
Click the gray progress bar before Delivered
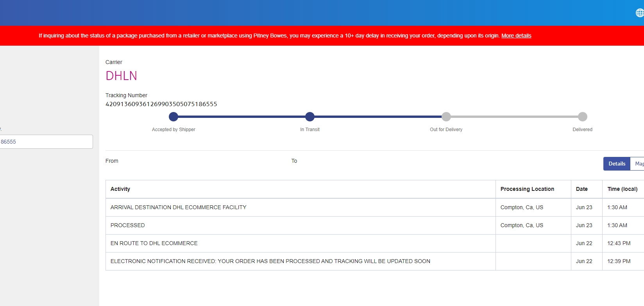(514, 117)
